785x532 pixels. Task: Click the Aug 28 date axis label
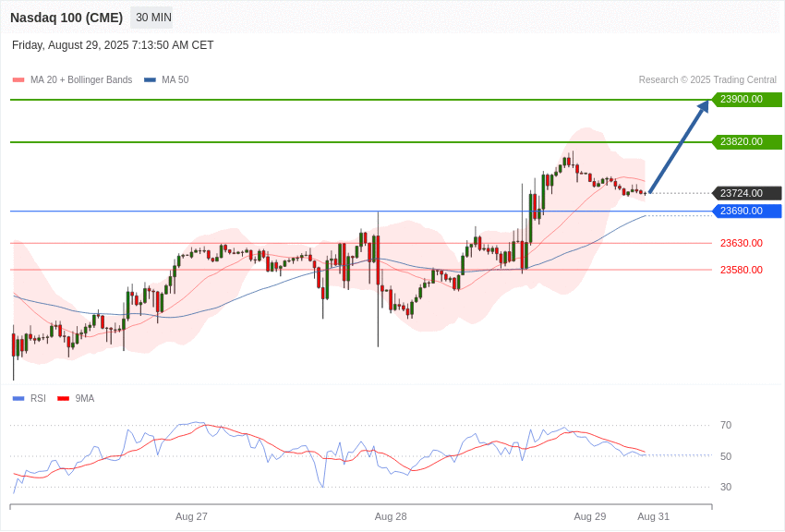(391, 516)
